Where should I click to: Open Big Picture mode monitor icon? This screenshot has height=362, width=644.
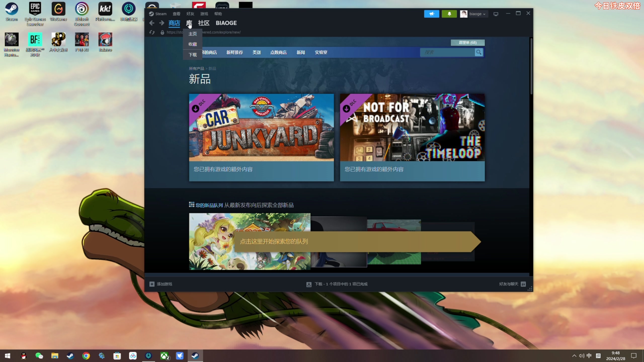click(496, 14)
